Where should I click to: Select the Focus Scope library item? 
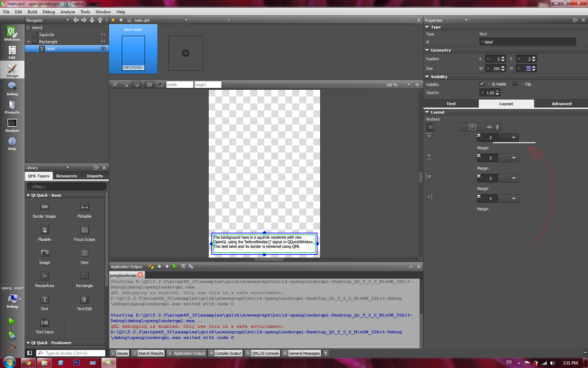coord(84,234)
